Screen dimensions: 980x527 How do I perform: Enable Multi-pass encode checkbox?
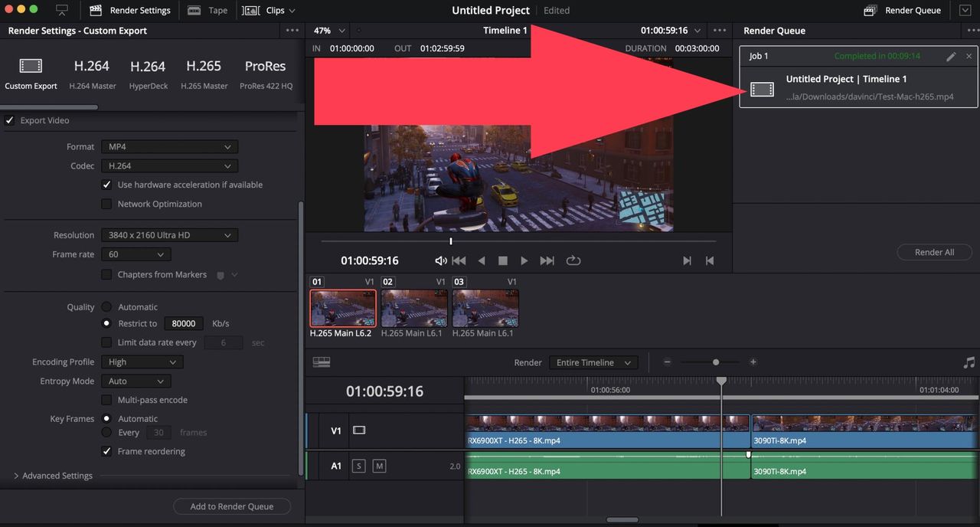coord(106,400)
